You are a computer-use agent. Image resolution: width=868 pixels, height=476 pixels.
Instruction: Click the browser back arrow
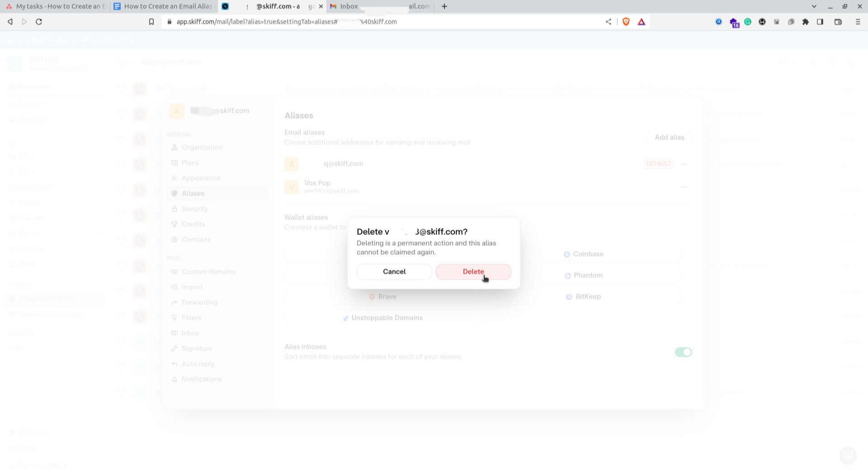coord(10,22)
